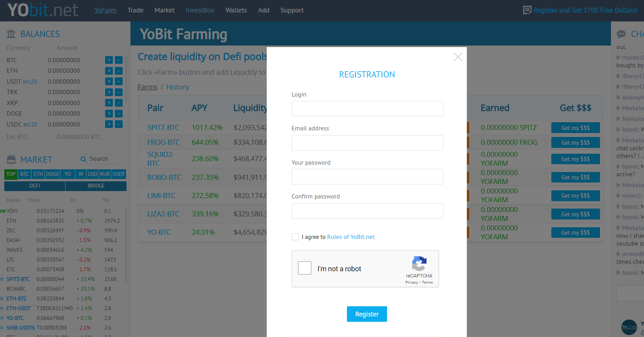
Task: Click the Confirm password field
Action: pos(367,211)
